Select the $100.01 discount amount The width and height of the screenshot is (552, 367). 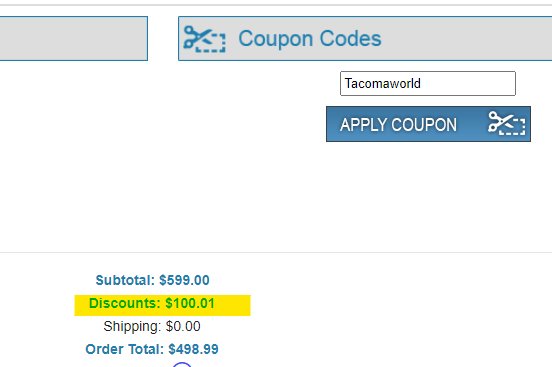click(x=190, y=303)
